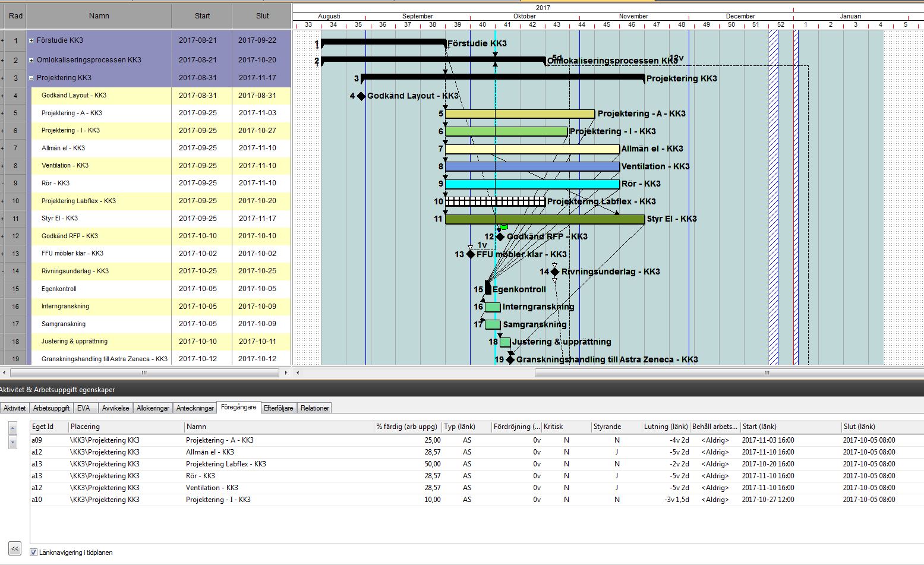The width and height of the screenshot is (924, 565).
Task: Select the cyan Rör - KK3 bar
Action: coord(532,184)
